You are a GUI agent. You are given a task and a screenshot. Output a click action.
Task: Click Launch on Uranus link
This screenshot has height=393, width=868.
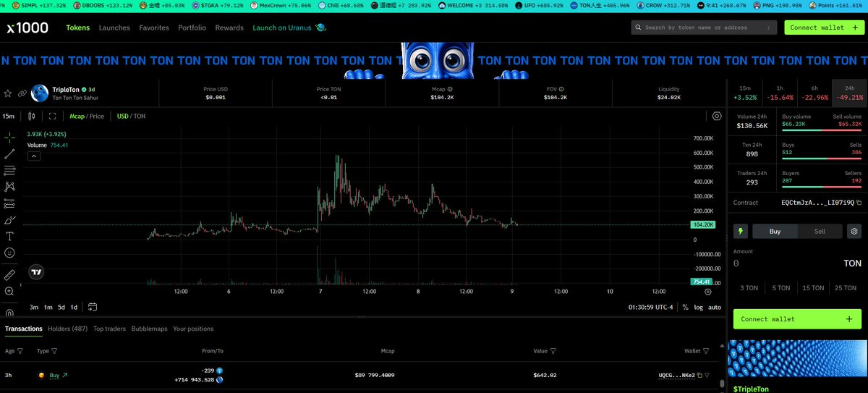pyautogui.click(x=289, y=28)
